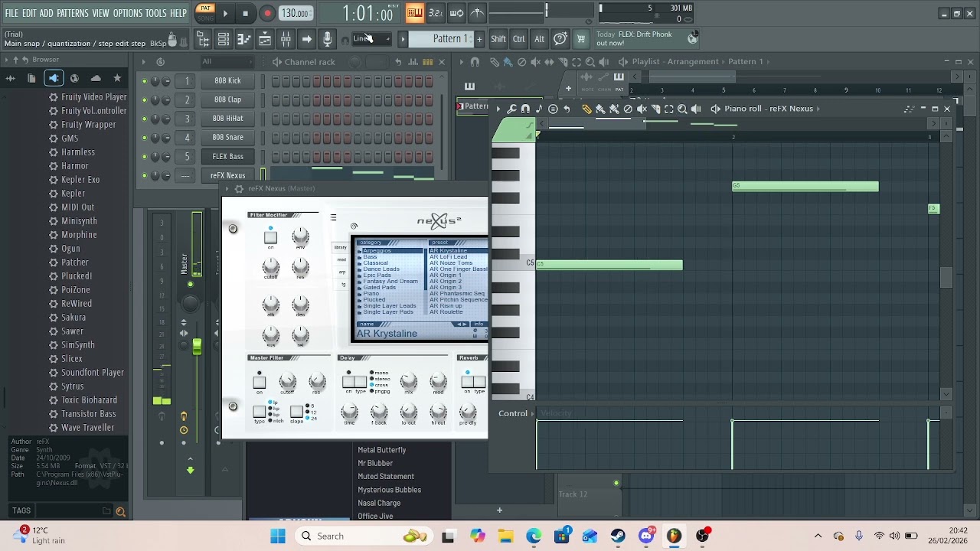This screenshot has width=980, height=551.
Task: Select the Draw pencil tool in Playlist
Action: [x=495, y=62]
